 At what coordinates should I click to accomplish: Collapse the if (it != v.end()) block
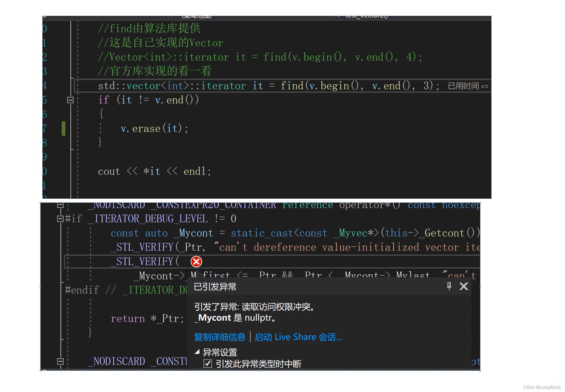(x=70, y=100)
